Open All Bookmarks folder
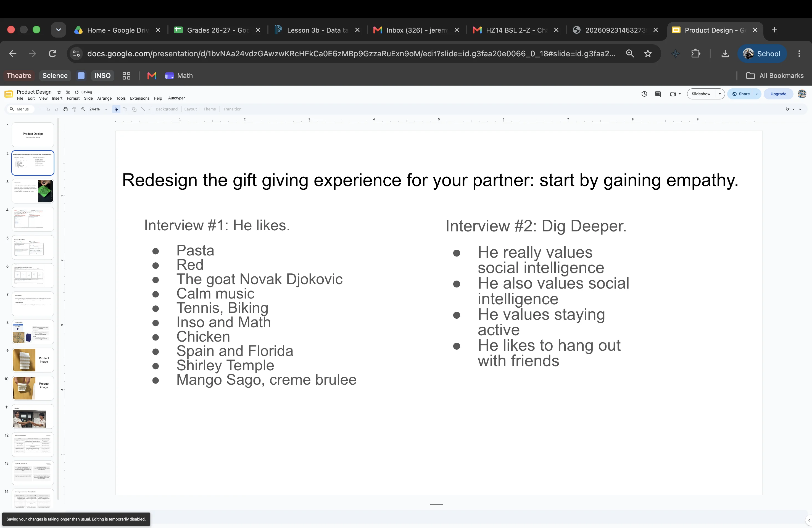The image size is (812, 528). (775, 76)
